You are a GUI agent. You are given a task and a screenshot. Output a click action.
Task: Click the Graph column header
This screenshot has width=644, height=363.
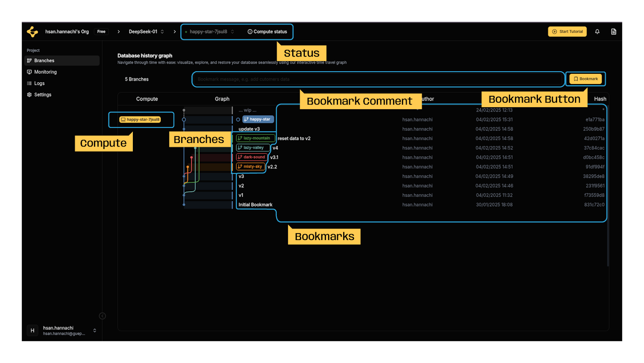click(222, 99)
